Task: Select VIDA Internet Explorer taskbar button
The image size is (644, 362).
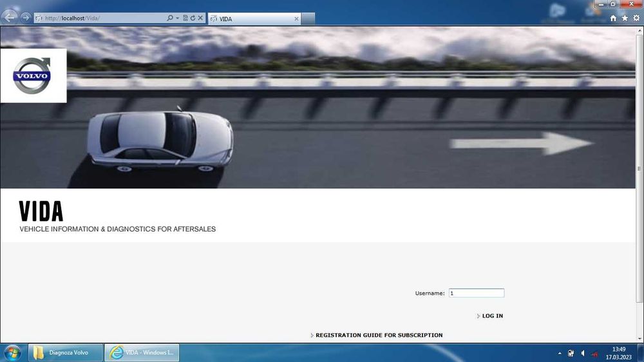Action: [x=142, y=352]
